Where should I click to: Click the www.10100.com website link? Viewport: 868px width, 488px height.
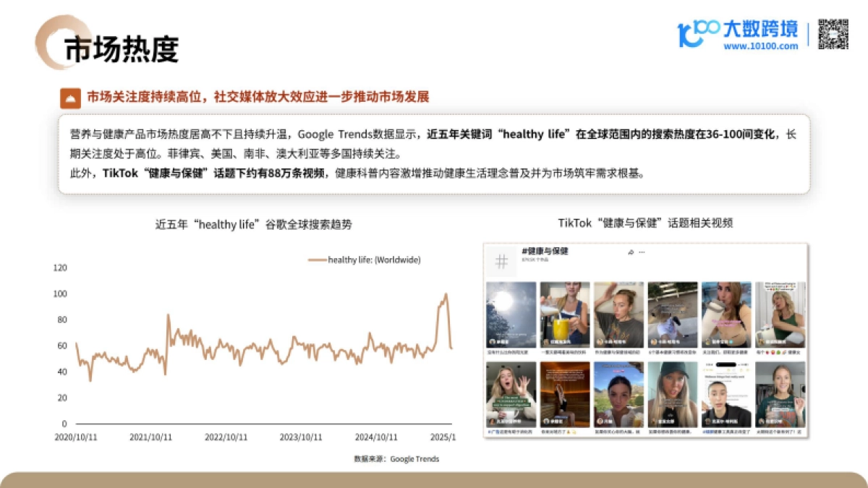(x=760, y=46)
